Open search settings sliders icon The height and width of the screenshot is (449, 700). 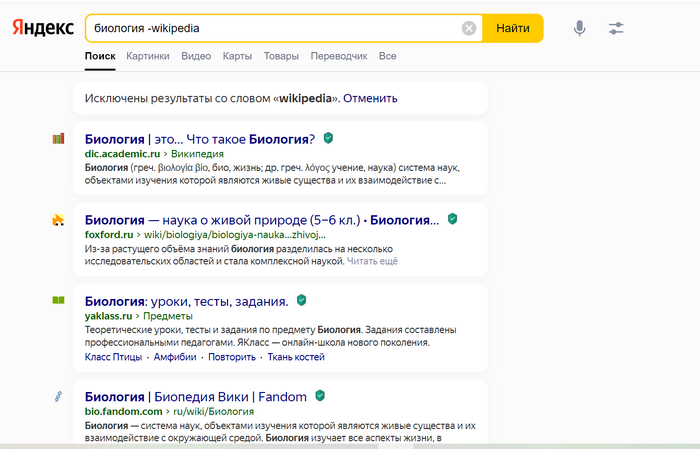[x=616, y=28]
